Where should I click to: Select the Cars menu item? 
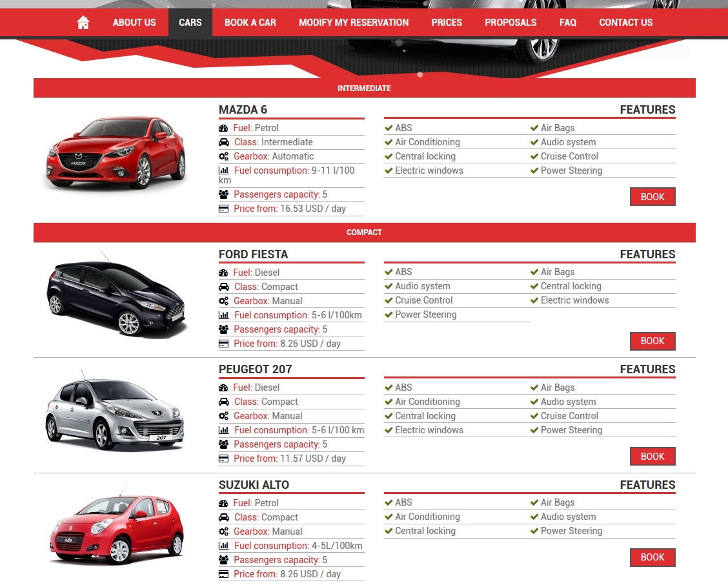click(190, 23)
